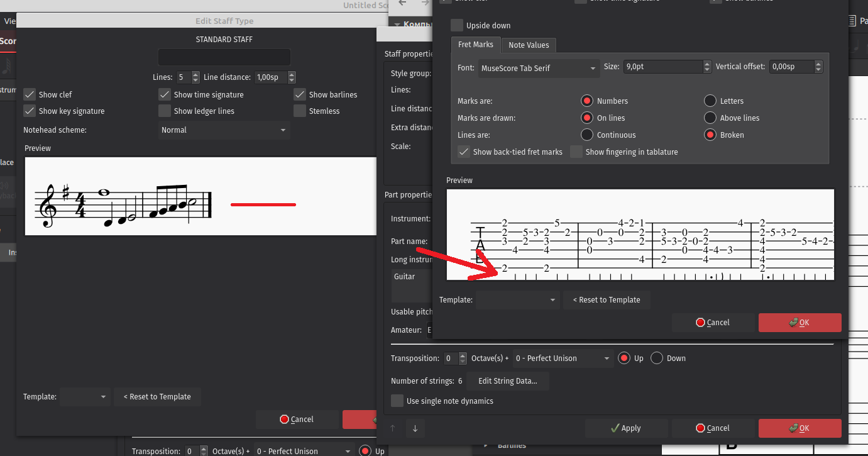Click Cancel in the tablature dialog
The height and width of the screenshot is (456, 868).
point(713,323)
